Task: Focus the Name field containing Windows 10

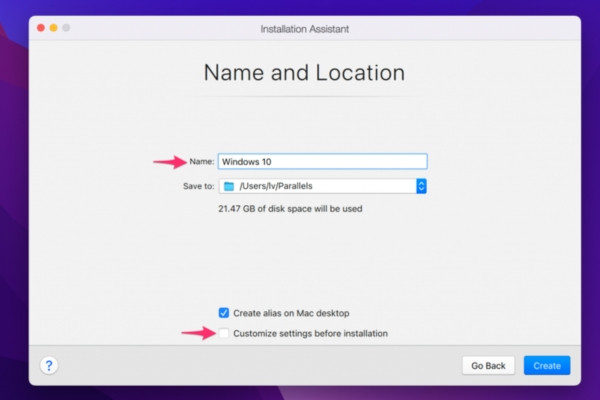Action: pos(323,162)
